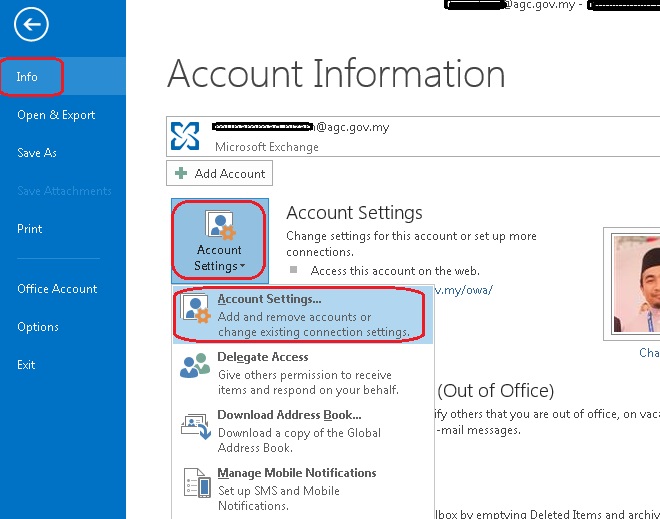Viewport: 660px width, 519px height.
Task: Click 'Access this account on the web.' text
Action: (x=395, y=271)
